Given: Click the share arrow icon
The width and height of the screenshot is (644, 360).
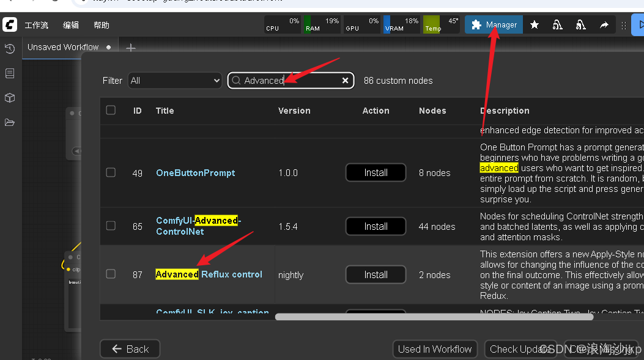Looking at the screenshot, I should point(604,25).
